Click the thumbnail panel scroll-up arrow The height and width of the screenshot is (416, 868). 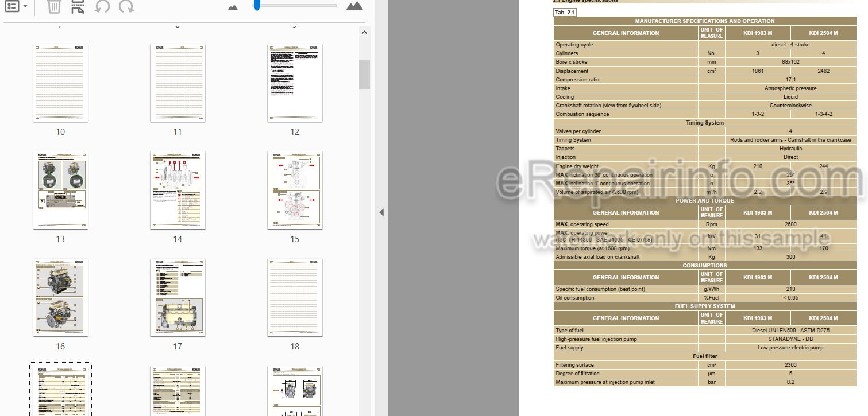click(x=364, y=33)
